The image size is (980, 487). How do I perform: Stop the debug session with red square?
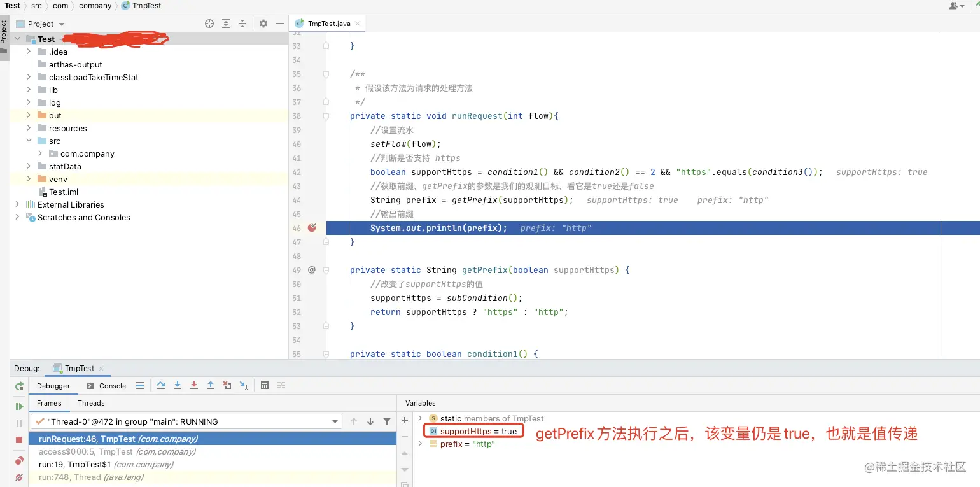coord(19,440)
